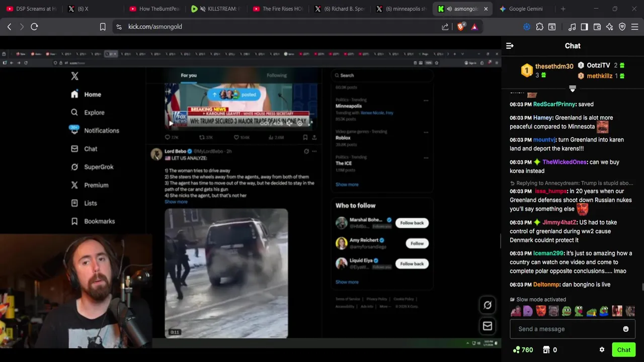The width and height of the screenshot is (644, 362).
Task: Open the emoji picker in message box
Action: [x=626, y=329]
